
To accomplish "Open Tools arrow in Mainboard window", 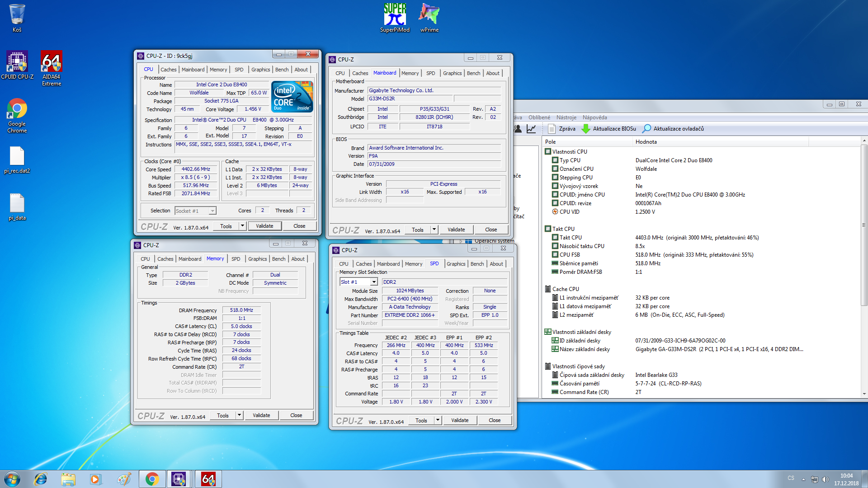I will [434, 230].
